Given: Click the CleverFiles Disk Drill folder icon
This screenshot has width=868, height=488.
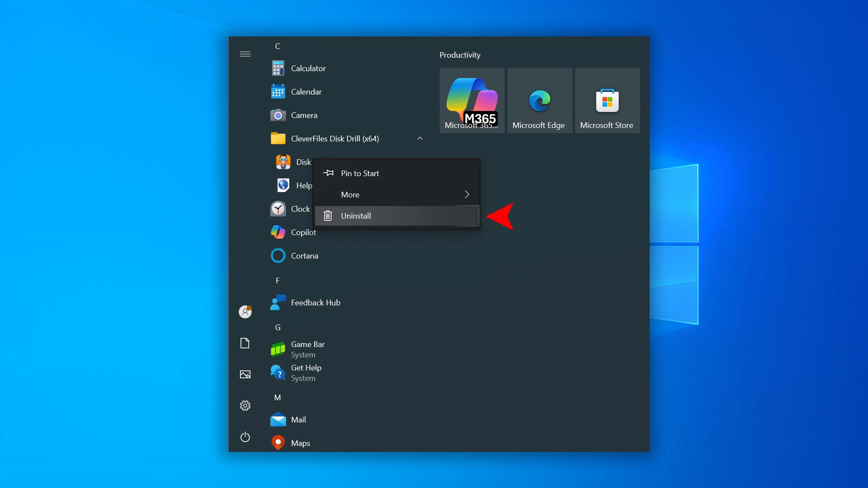Looking at the screenshot, I should click(278, 138).
